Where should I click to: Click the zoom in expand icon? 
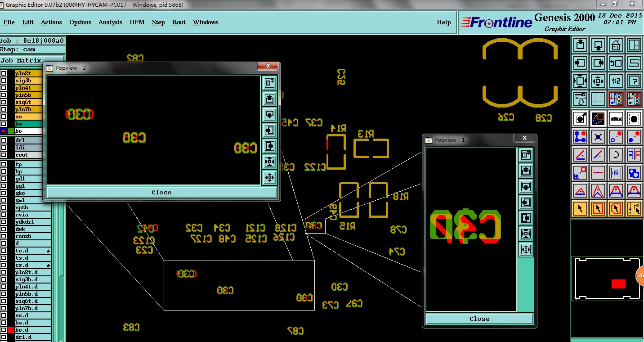(580, 81)
